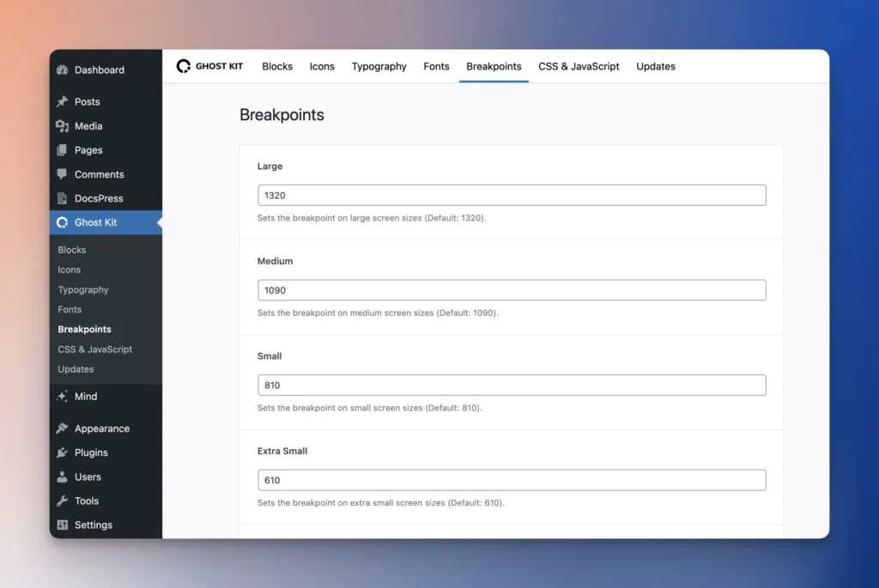Click the 'Large' field label

tap(270, 167)
